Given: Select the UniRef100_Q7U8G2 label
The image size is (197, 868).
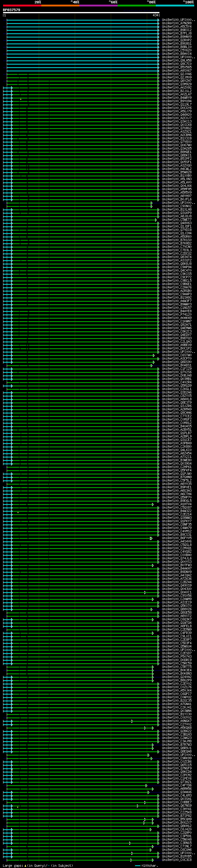Looking at the screenshot, I should (177, 128).
